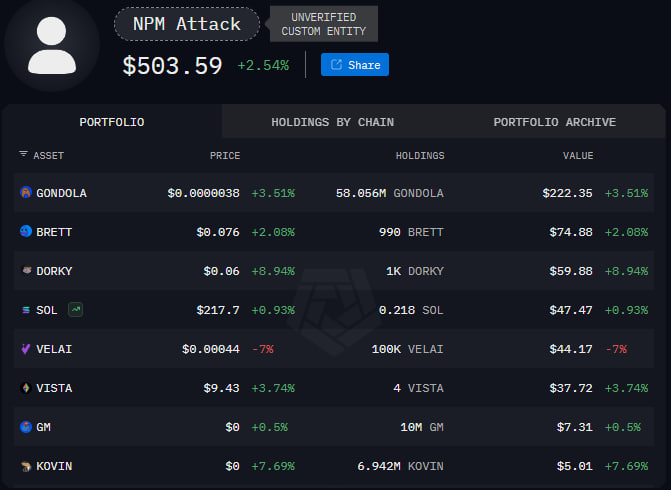671x490 pixels.
Task: Click the GONDOLA token icon
Action: (26, 192)
